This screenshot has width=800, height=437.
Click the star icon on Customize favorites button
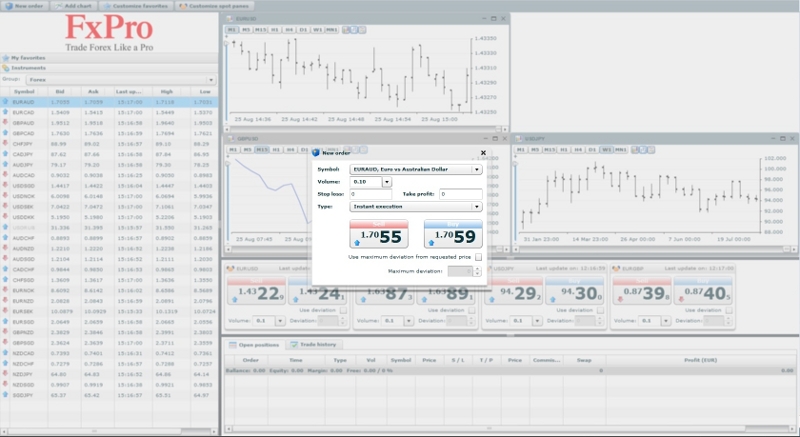pos(107,6)
